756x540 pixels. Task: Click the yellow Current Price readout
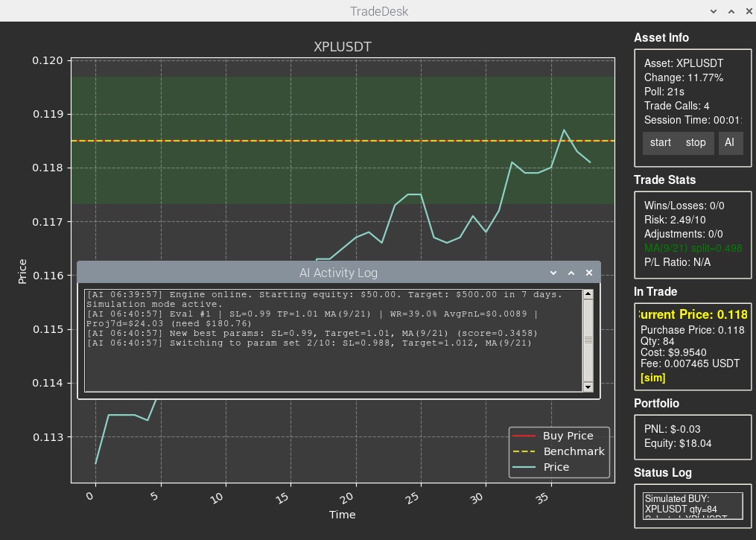tap(693, 314)
